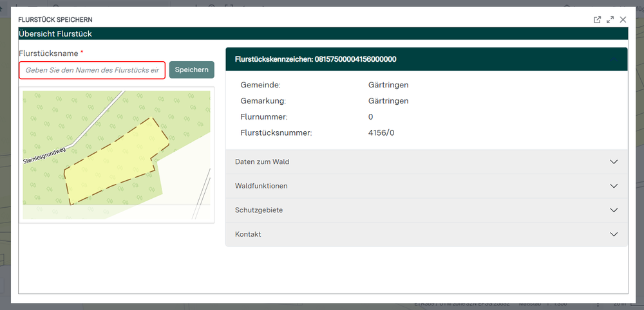Open dialog in new window icon
The image size is (644, 310).
[x=597, y=20]
